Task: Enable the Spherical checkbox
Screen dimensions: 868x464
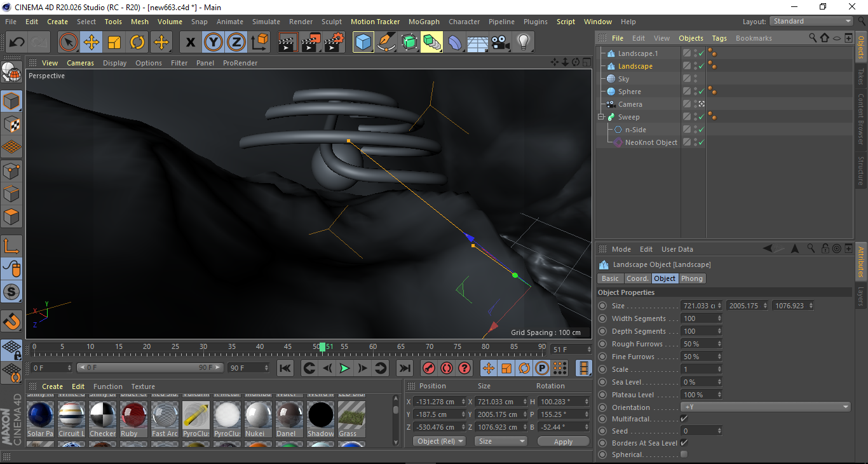Action: coord(684,454)
